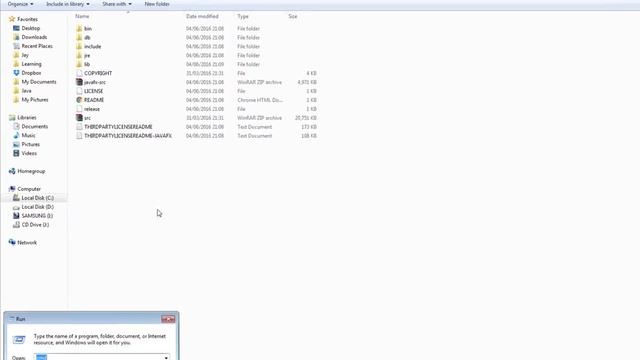The image size is (640, 360).
Task: Click the javafx-src file name
Action: (95, 82)
